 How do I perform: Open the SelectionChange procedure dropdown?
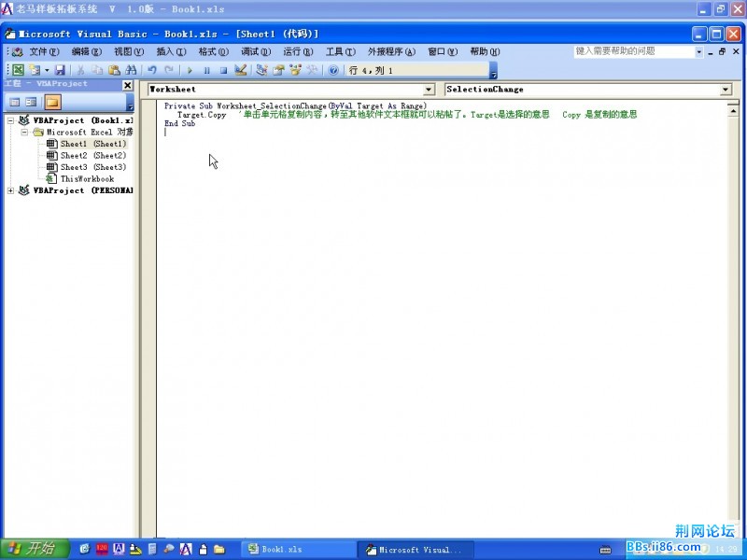coord(726,90)
